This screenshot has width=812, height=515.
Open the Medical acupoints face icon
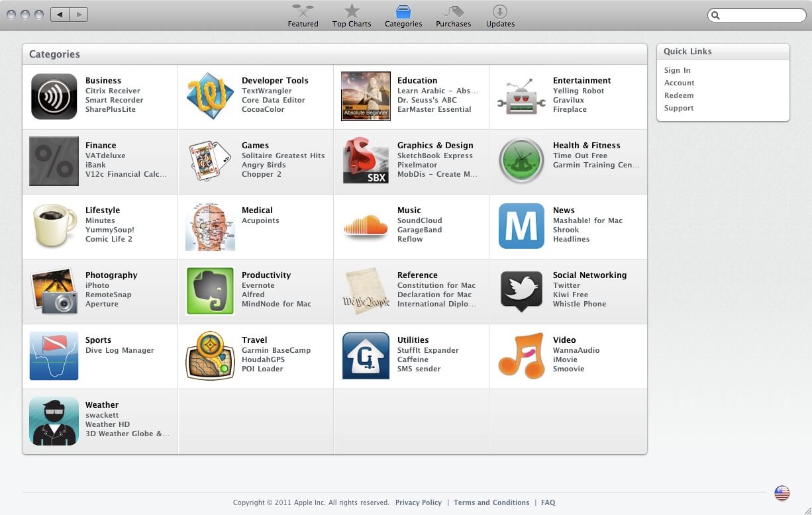tap(210, 226)
